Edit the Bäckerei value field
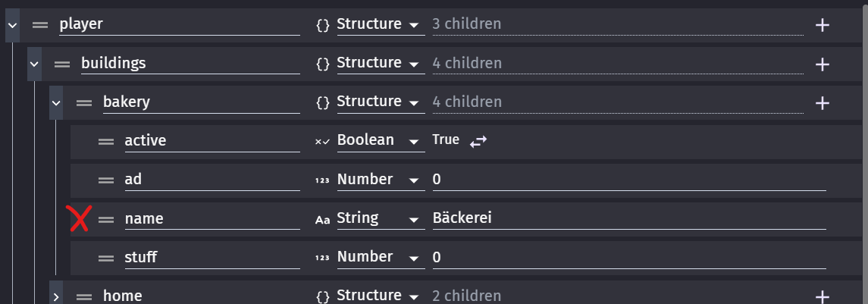This screenshot has height=304, width=868. click(x=628, y=218)
